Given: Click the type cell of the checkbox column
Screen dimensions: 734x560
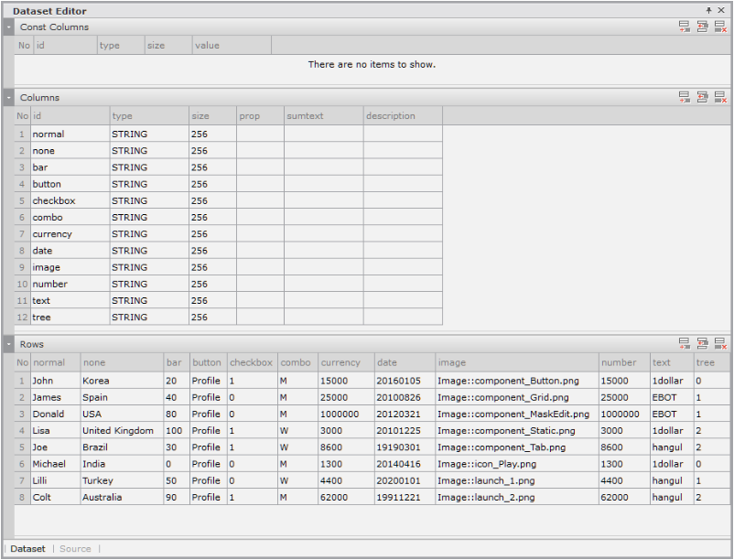Looking at the screenshot, I should point(148,200).
